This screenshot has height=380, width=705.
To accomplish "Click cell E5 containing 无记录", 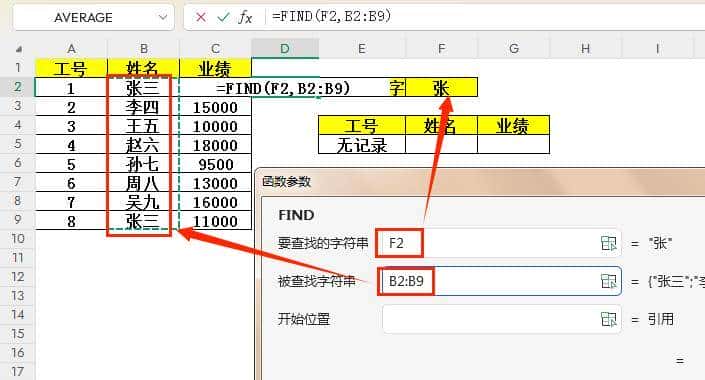I will click(x=362, y=145).
